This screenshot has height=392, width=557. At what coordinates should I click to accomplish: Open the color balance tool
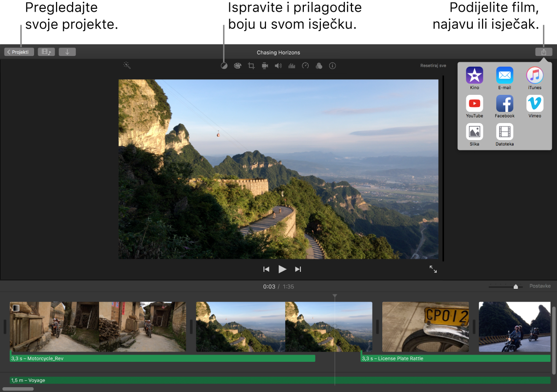[224, 65]
